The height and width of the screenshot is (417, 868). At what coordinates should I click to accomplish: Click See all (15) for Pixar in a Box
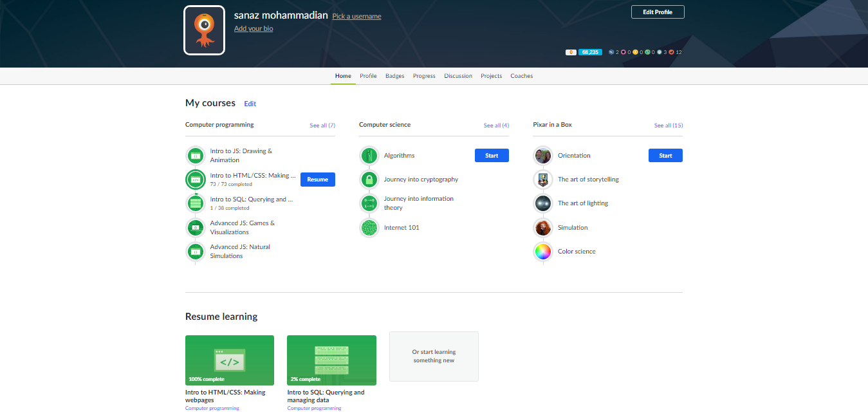click(x=669, y=125)
